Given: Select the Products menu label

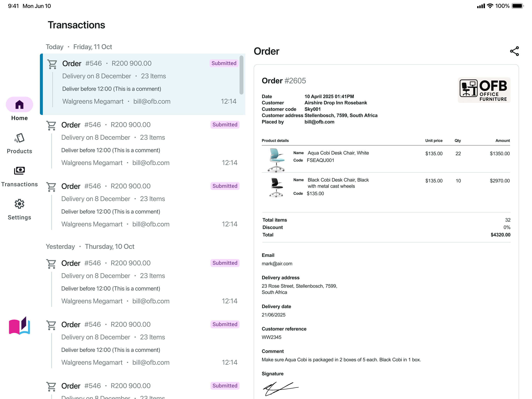Looking at the screenshot, I should 19,151.
